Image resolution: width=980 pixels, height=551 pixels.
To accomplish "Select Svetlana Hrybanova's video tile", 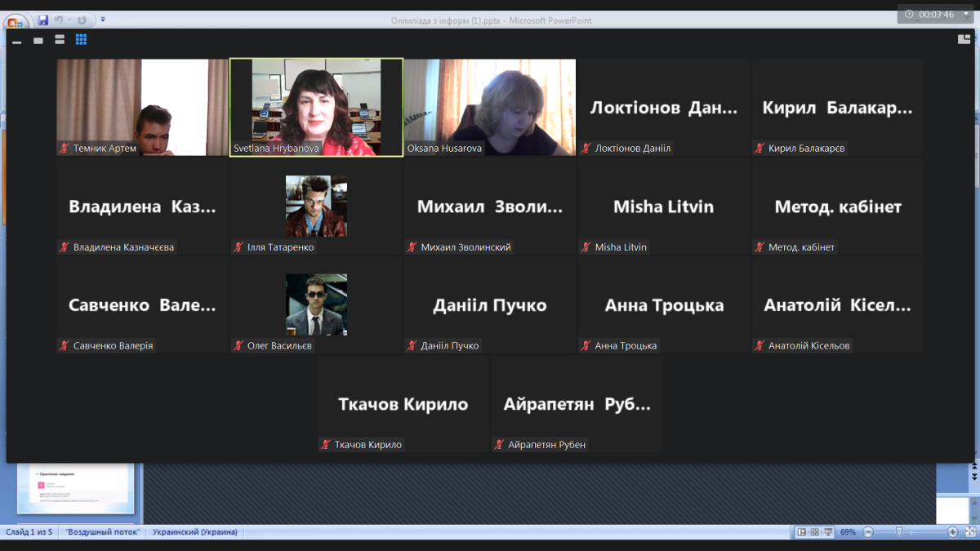I will coord(316,106).
